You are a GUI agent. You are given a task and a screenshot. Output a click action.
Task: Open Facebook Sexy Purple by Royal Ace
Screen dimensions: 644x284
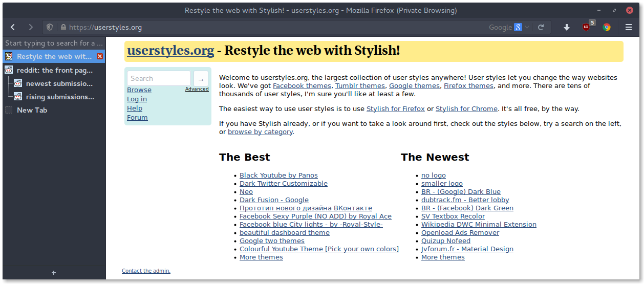click(x=315, y=216)
